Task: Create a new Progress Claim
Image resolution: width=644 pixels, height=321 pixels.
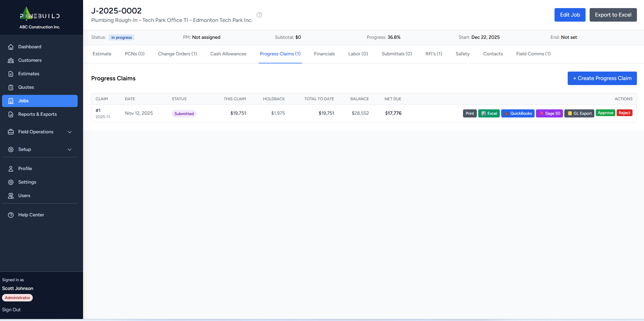Action: pyautogui.click(x=602, y=78)
